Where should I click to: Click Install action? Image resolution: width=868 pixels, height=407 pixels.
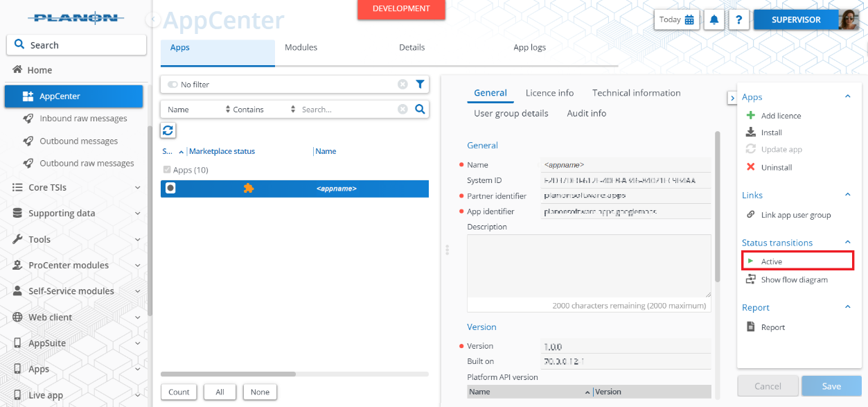pyautogui.click(x=763, y=132)
